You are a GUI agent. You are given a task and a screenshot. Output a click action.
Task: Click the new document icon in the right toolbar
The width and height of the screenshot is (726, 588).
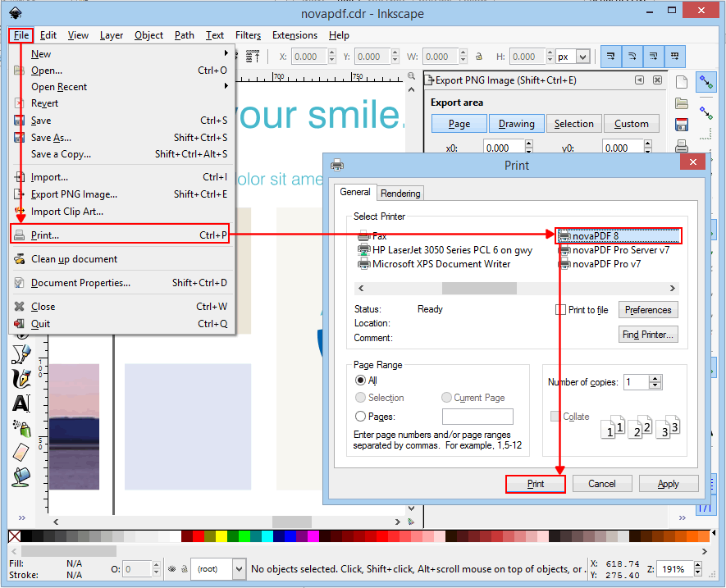coord(682,82)
